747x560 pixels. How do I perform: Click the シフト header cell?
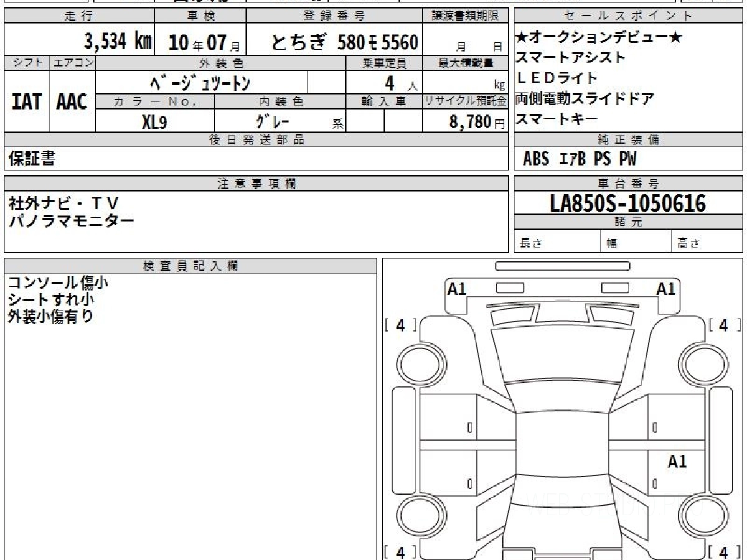click(27, 63)
